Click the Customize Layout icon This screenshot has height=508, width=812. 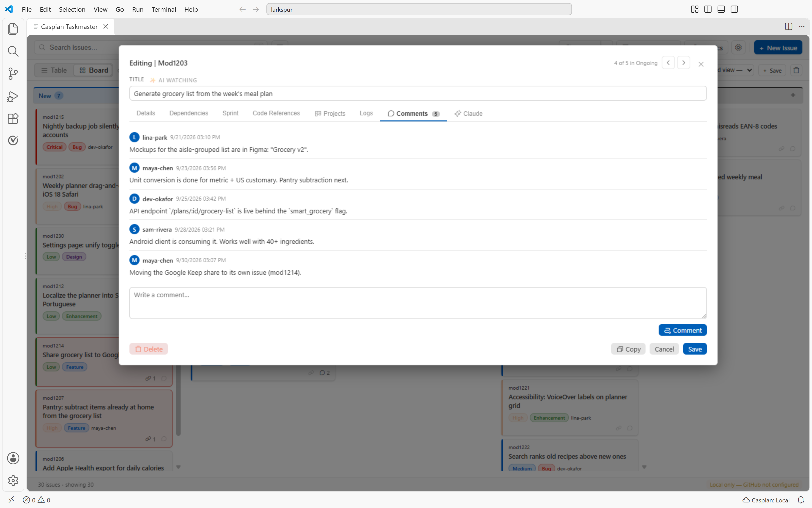coord(695,9)
